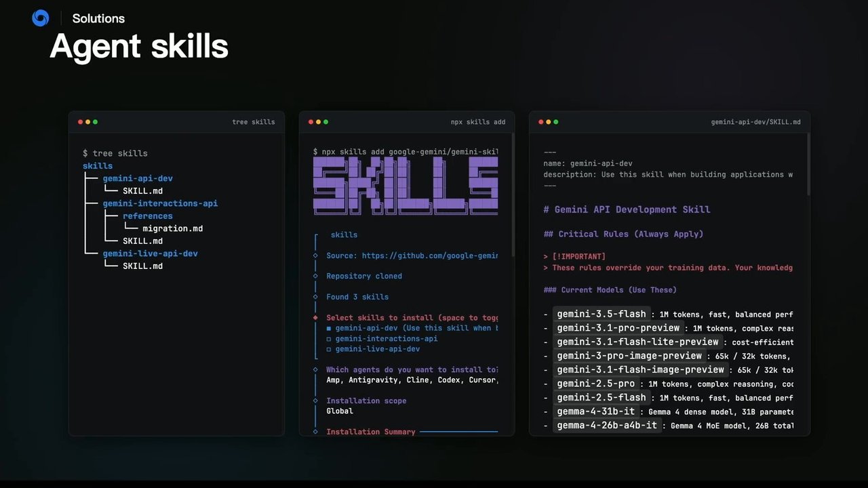Click the 'name: gemini-api-dev' line
This screenshot has width=868, height=488.
click(x=588, y=163)
